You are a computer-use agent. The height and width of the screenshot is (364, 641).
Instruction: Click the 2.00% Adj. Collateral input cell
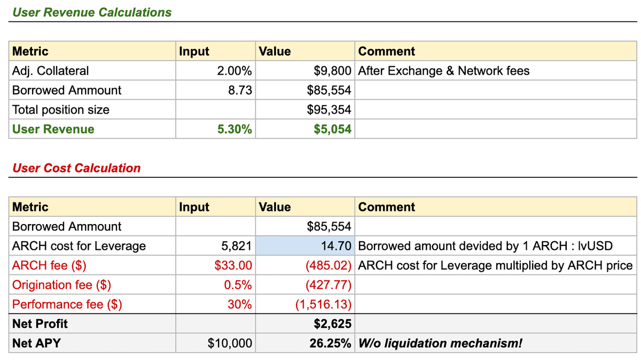(x=215, y=71)
